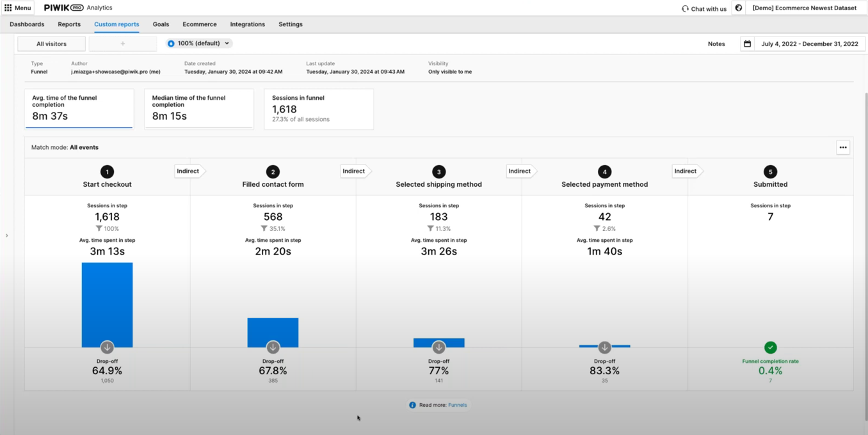Click the globe icon beside the dataset name
868x435 pixels.
coord(739,8)
